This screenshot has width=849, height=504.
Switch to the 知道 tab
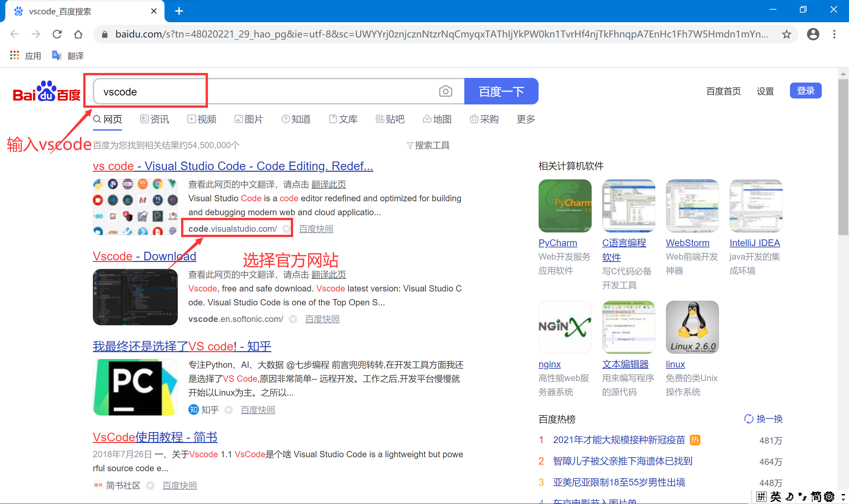click(x=296, y=119)
